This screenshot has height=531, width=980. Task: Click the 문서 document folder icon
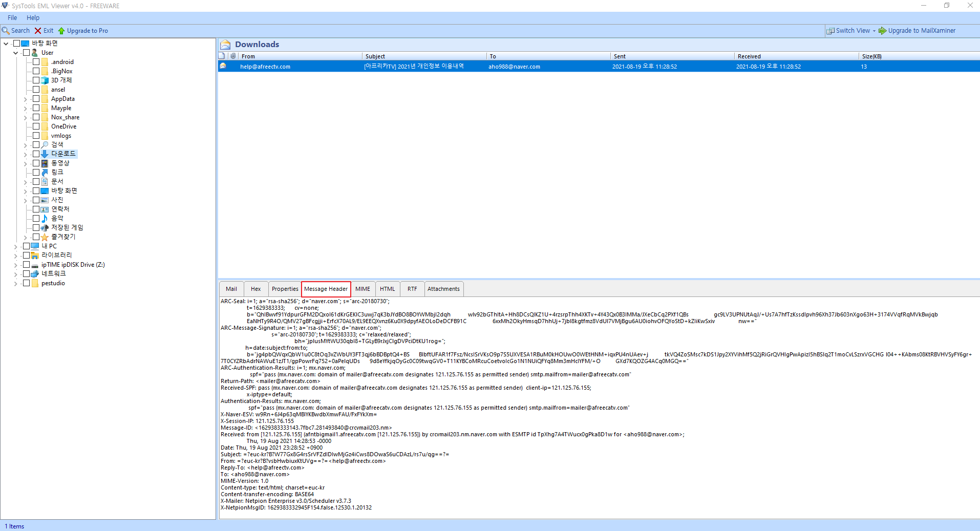click(45, 182)
